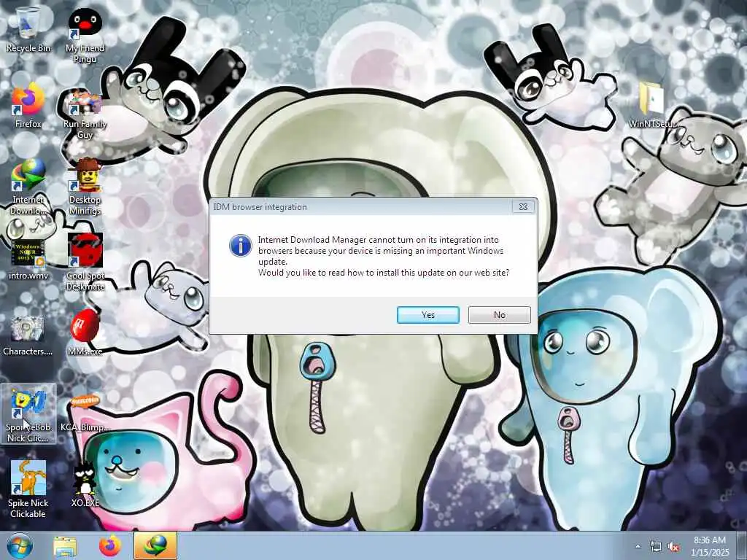
Task: Click the IDM browser integration title bar
Action: coord(362,206)
